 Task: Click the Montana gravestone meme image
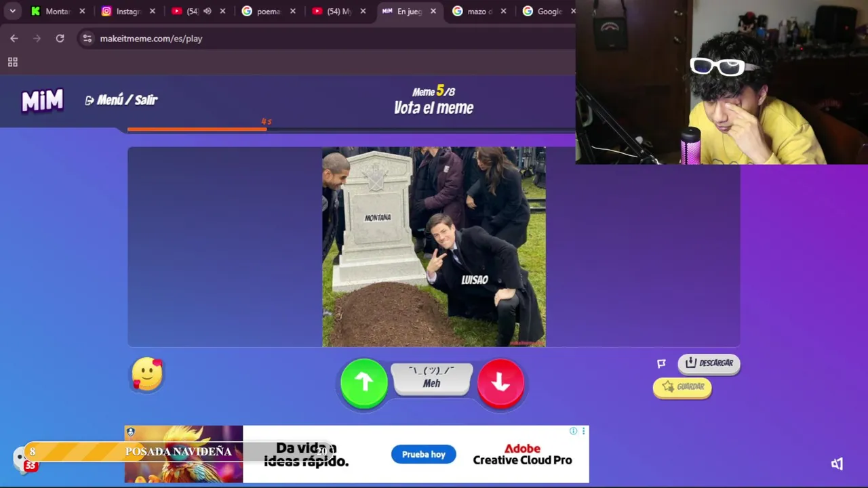434,247
